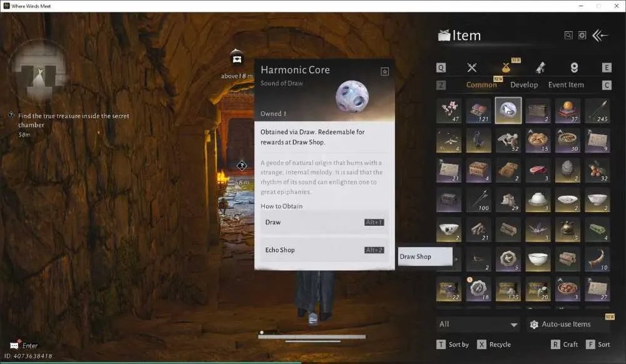Click the Sort by button
The image size is (626, 364).
[x=453, y=345]
